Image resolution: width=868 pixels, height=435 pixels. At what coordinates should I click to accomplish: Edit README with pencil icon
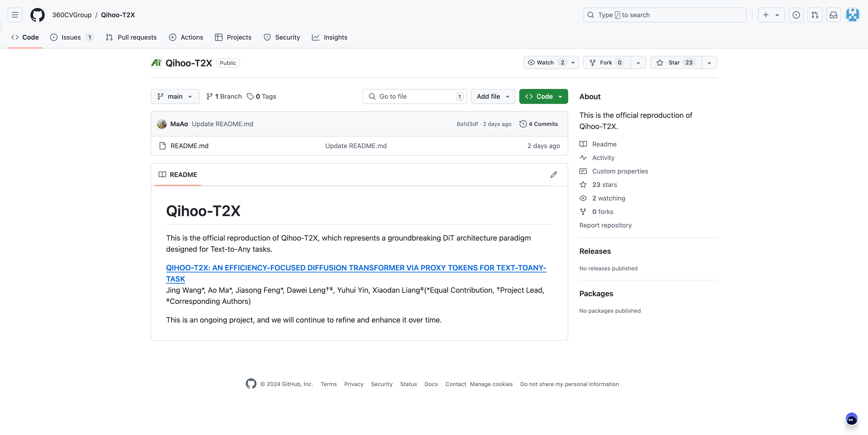click(554, 175)
